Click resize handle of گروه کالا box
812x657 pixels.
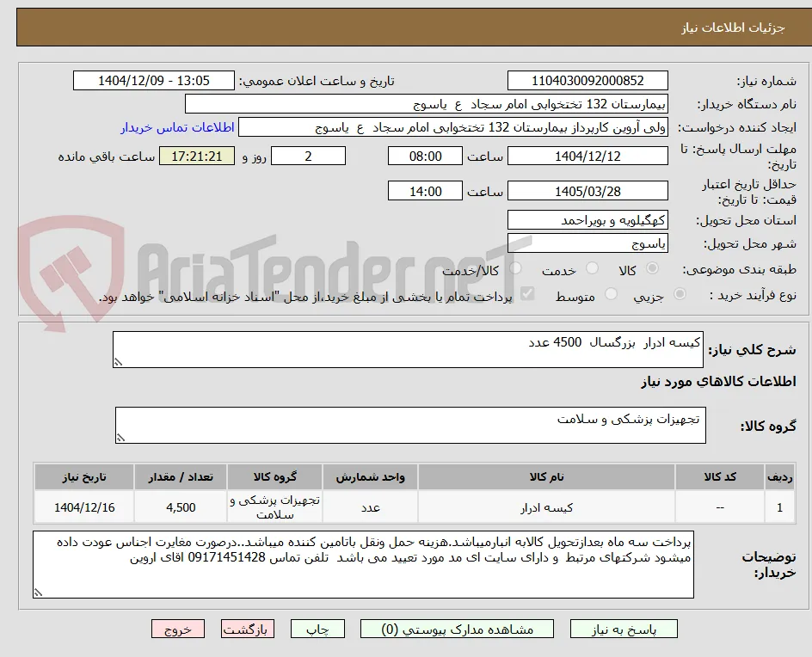(120, 438)
